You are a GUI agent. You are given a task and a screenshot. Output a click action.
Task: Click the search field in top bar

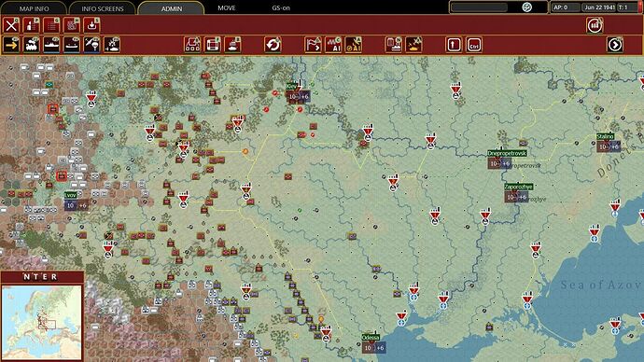(x=479, y=7)
